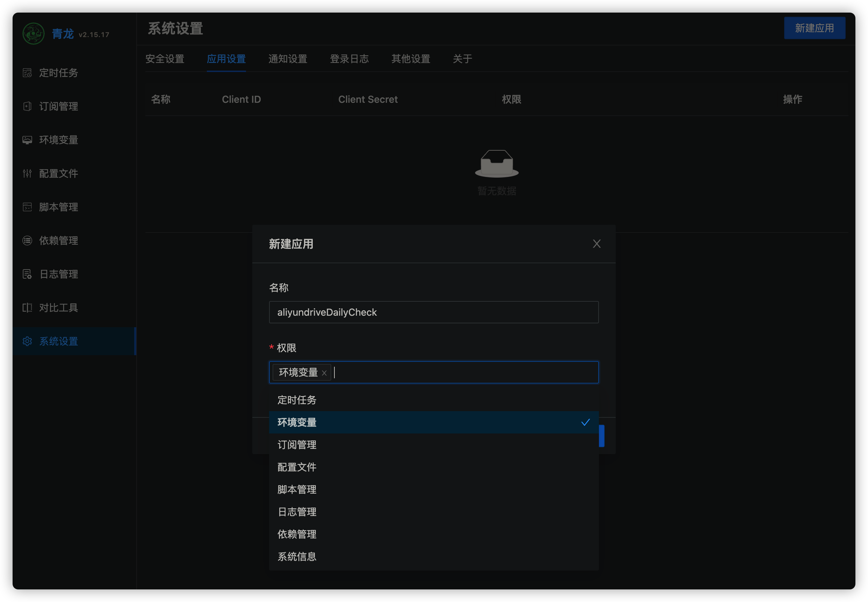
Task: Click the 依赖管理 sidebar icon
Action: point(27,241)
